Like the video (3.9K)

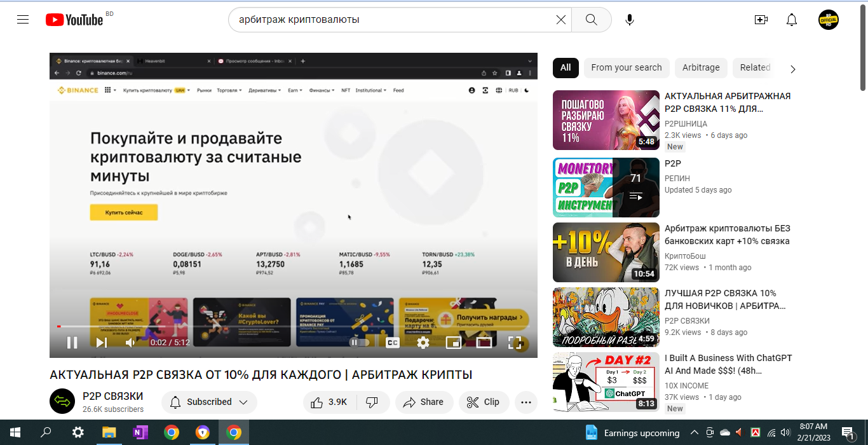[330, 402]
